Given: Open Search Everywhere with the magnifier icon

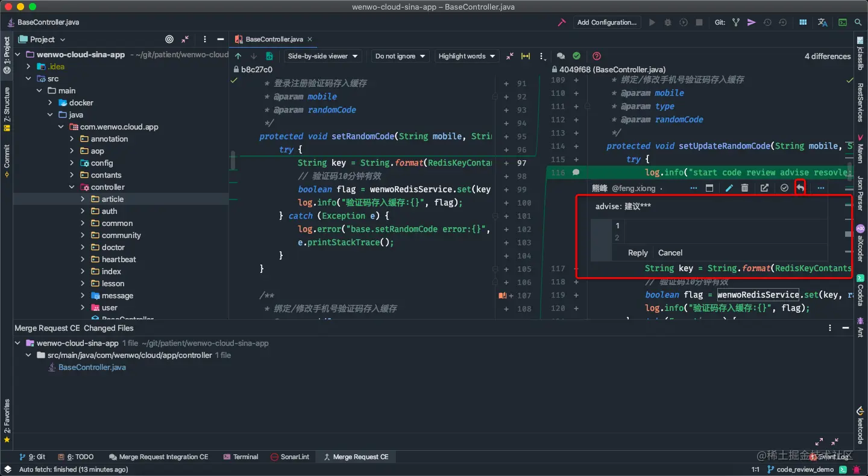Looking at the screenshot, I should coord(859,22).
